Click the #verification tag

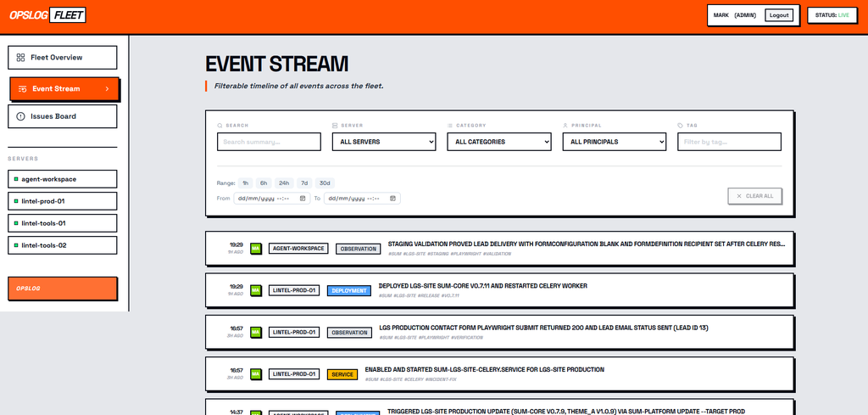[467, 337]
